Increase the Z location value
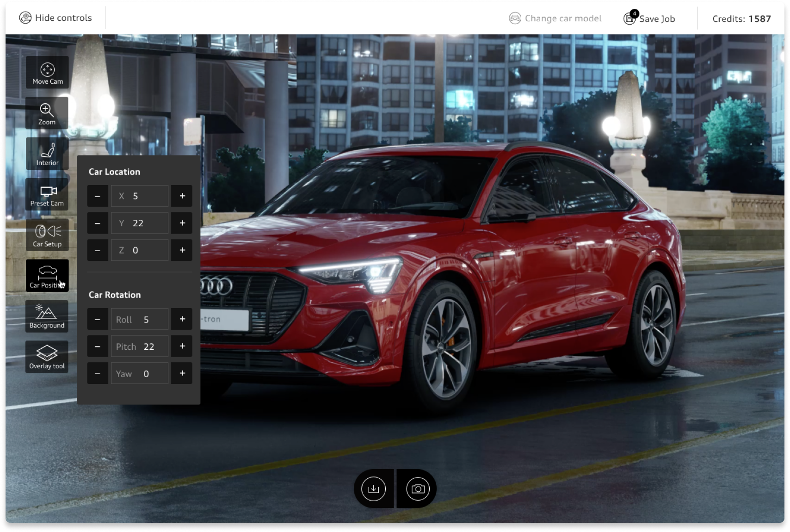This screenshot has width=790, height=532. [x=182, y=250]
